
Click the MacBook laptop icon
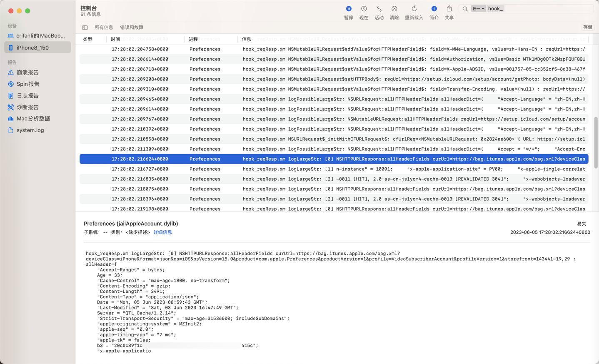[11, 36]
